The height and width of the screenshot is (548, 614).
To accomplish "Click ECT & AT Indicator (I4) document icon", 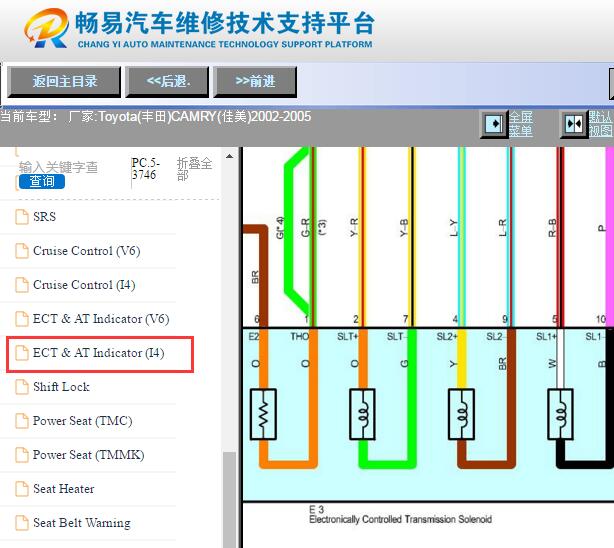I will [x=22, y=353].
